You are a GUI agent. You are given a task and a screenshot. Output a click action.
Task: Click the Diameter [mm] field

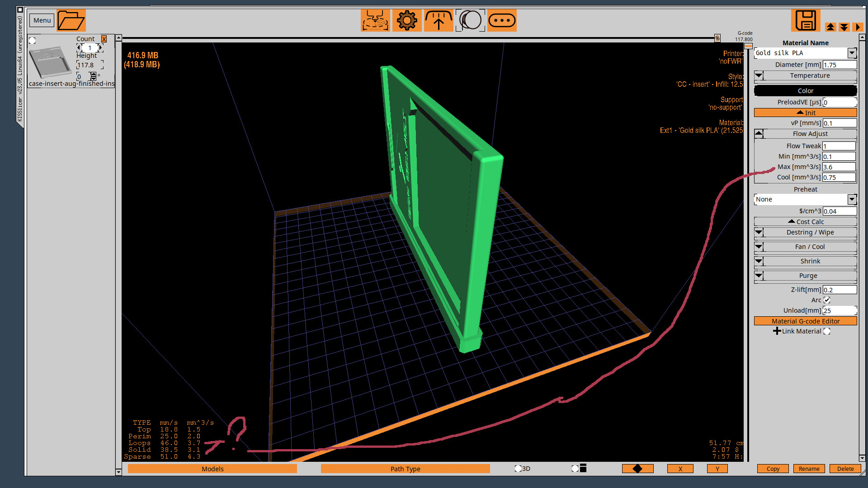point(840,65)
